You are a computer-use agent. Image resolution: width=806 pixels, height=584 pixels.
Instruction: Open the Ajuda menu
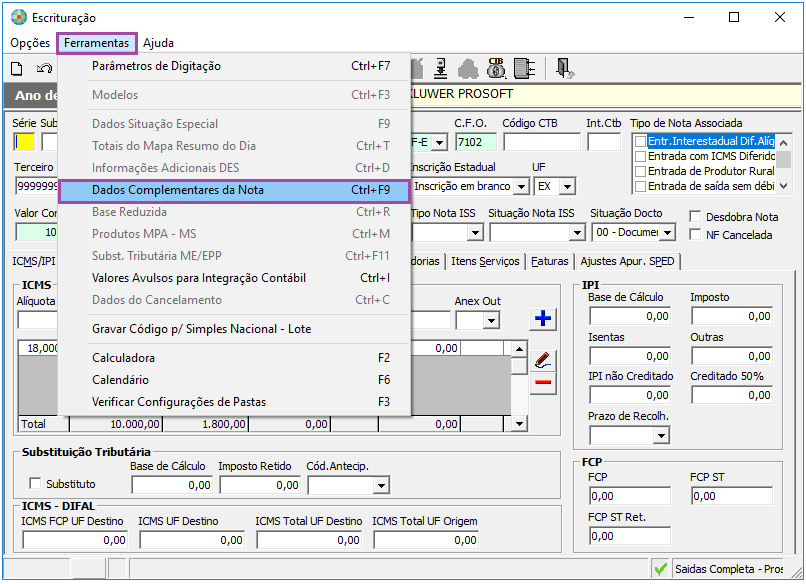point(158,43)
